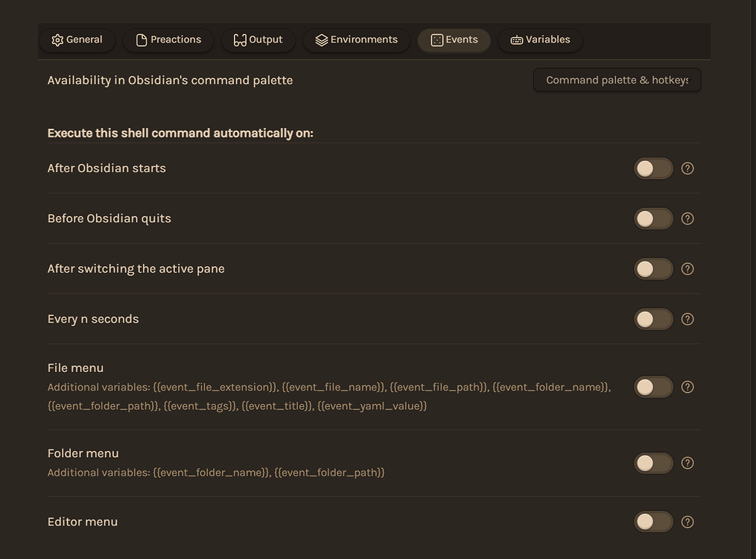This screenshot has width=756, height=559.
Task: Open the Preactions tab
Action: pos(168,40)
